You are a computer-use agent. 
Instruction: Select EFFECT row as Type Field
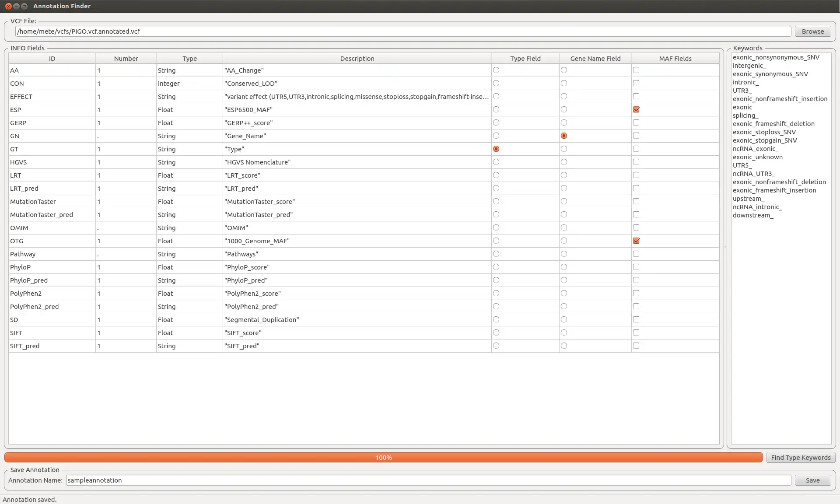coord(496,96)
